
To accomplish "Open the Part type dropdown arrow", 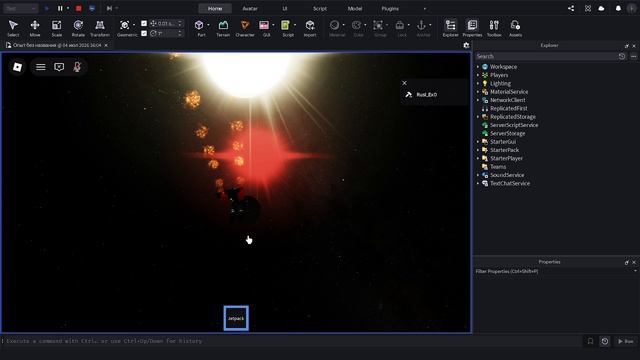I will click(x=208, y=25).
